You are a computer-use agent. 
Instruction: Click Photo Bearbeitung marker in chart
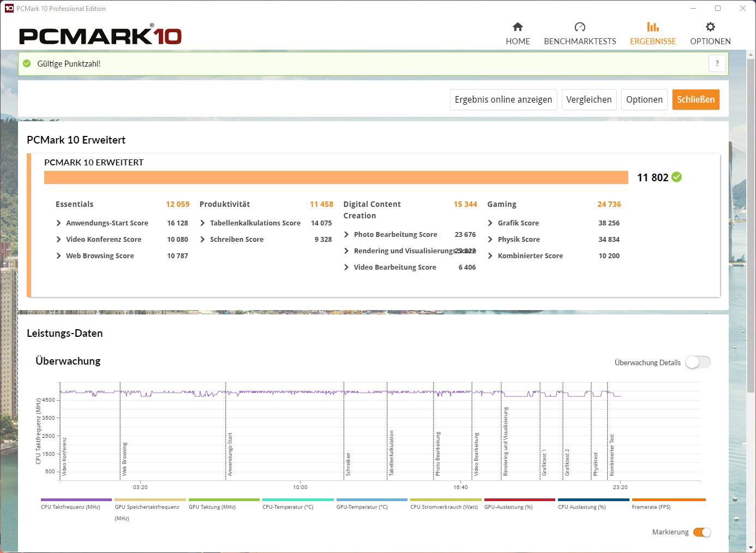click(437, 454)
